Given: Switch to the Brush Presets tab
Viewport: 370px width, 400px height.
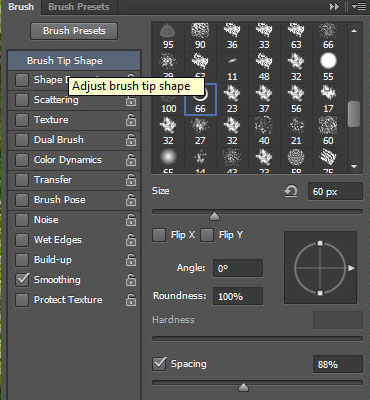Looking at the screenshot, I should [79, 7].
